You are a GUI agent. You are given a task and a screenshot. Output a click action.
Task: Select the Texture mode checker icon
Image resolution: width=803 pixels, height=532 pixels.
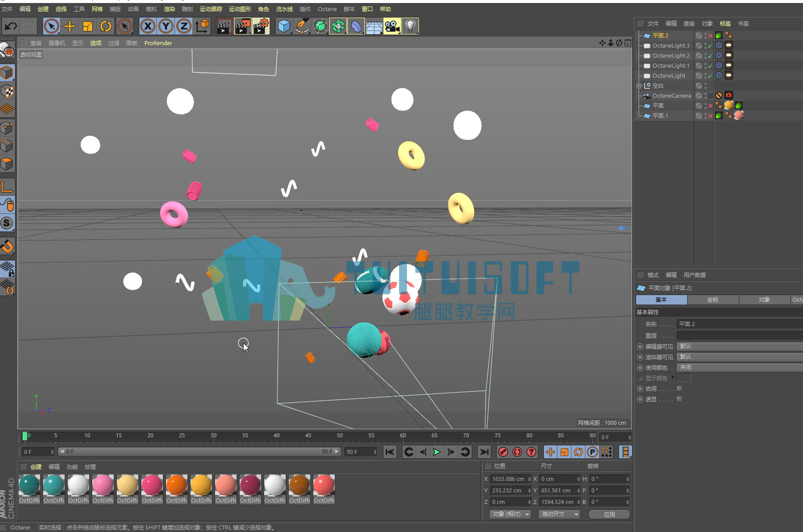pos(7,91)
